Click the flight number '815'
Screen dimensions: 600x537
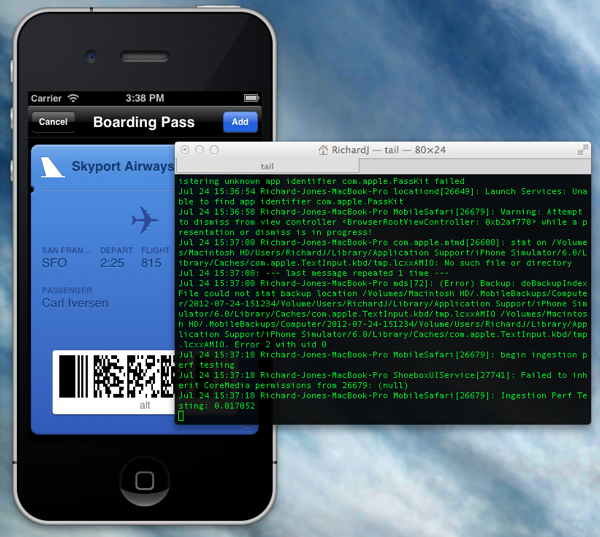click(151, 263)
